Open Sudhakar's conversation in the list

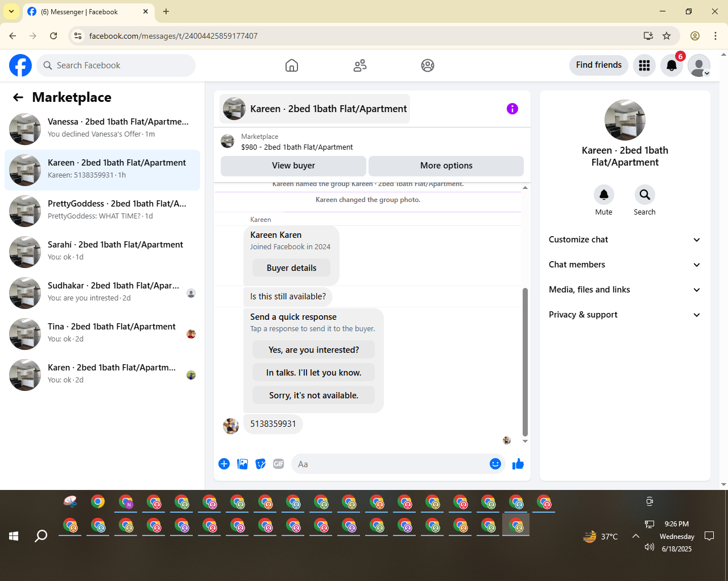pos(102,293)
